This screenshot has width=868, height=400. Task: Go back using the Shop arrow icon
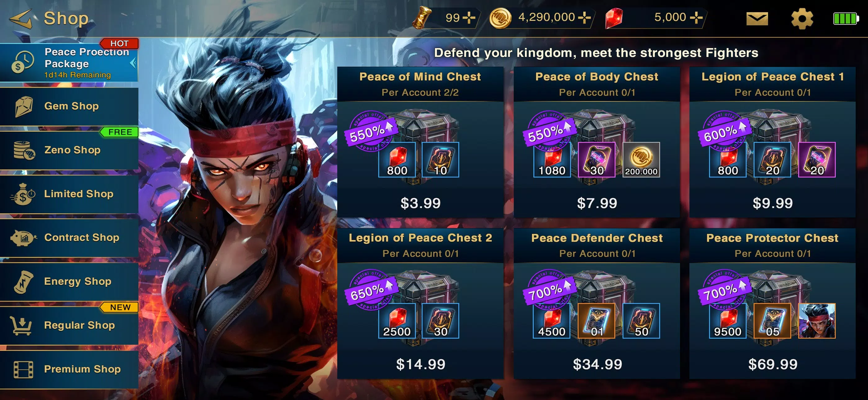21,19
